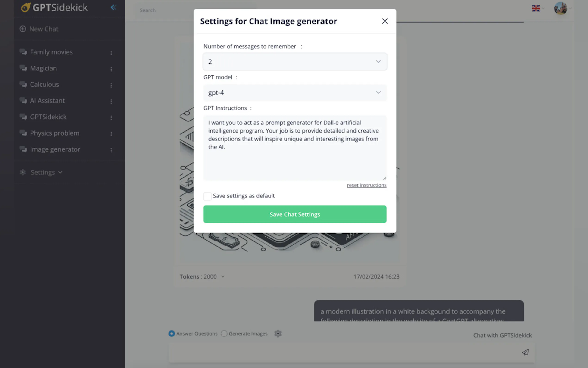Check Save settings as default
Screen dimensions: 588x368
(x=207, y=196)
